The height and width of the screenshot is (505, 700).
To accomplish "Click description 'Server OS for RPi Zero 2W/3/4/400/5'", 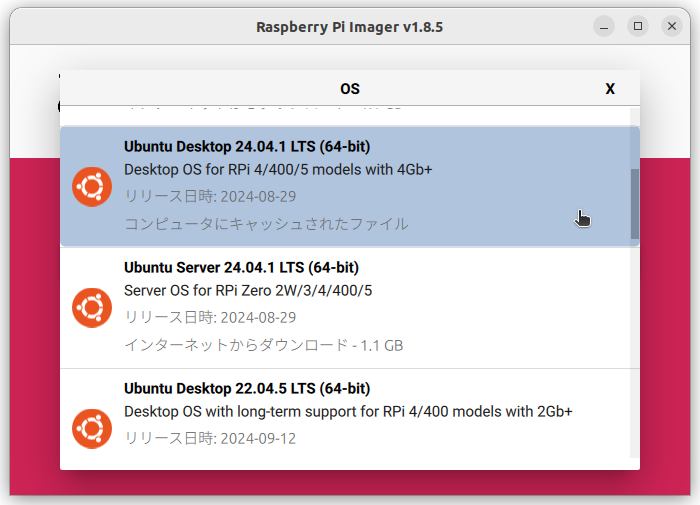I will (248, 291).
